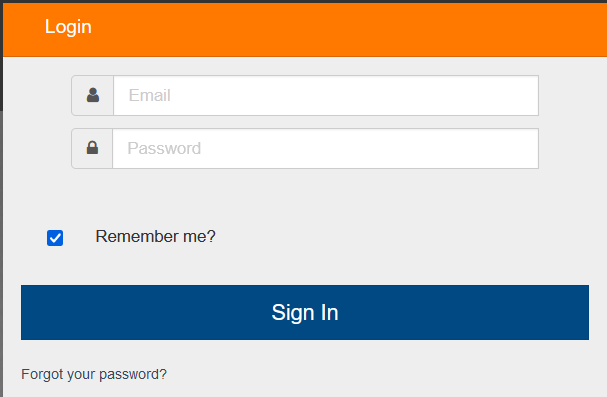Viewport: 607px width, 397px height.
Task: Select the Password placeholder text
Action: pos(164,148)
